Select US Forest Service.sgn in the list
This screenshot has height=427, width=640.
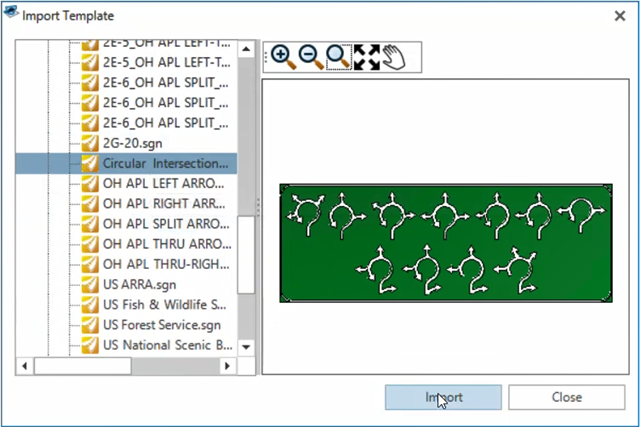(x=161, y=325)
